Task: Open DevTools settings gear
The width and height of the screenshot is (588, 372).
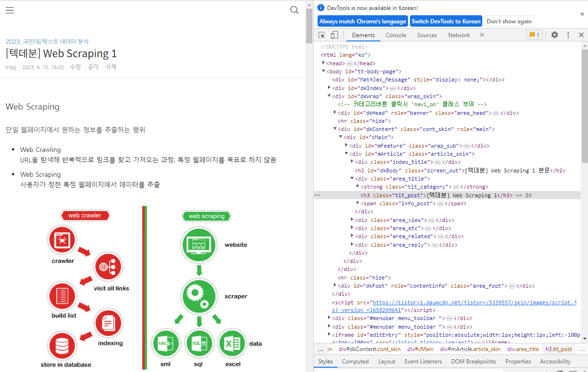Action: (555, 35)
